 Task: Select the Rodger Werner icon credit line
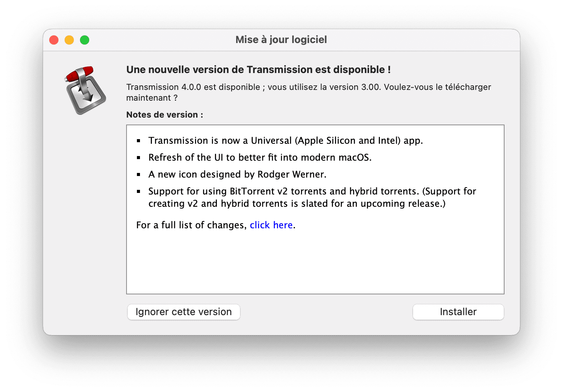(237, 174)
